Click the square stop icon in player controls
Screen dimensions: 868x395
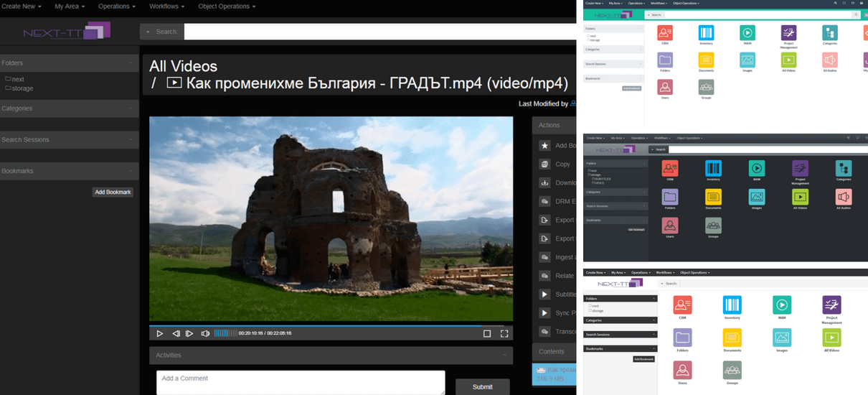pos(487,333)
